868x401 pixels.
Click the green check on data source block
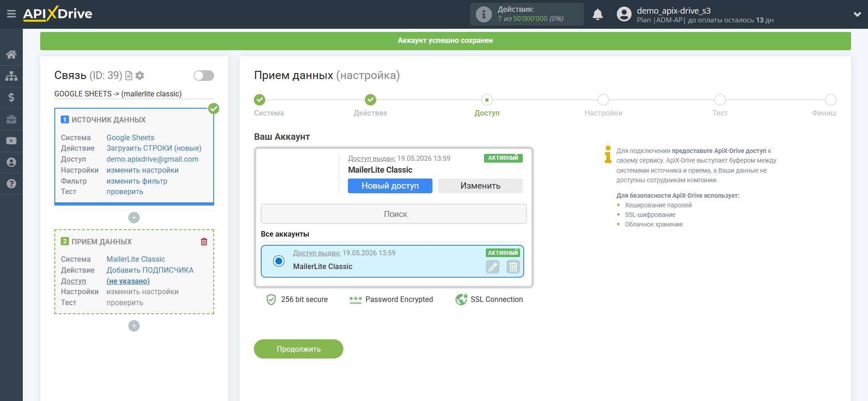pyautogui.click(x=214, y=109)
